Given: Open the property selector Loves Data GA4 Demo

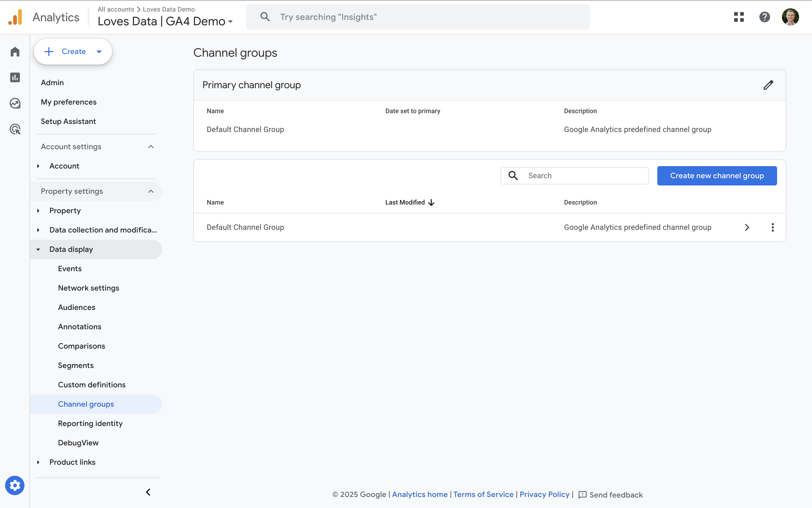Looking at the screenshot, I should 165,21.
